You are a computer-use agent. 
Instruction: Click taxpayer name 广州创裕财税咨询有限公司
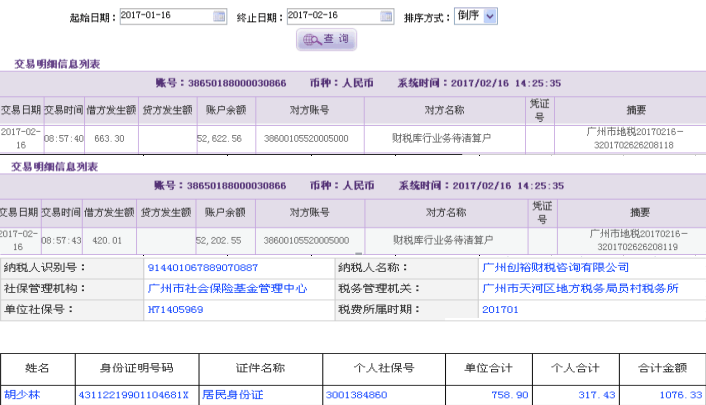[555, 267]
